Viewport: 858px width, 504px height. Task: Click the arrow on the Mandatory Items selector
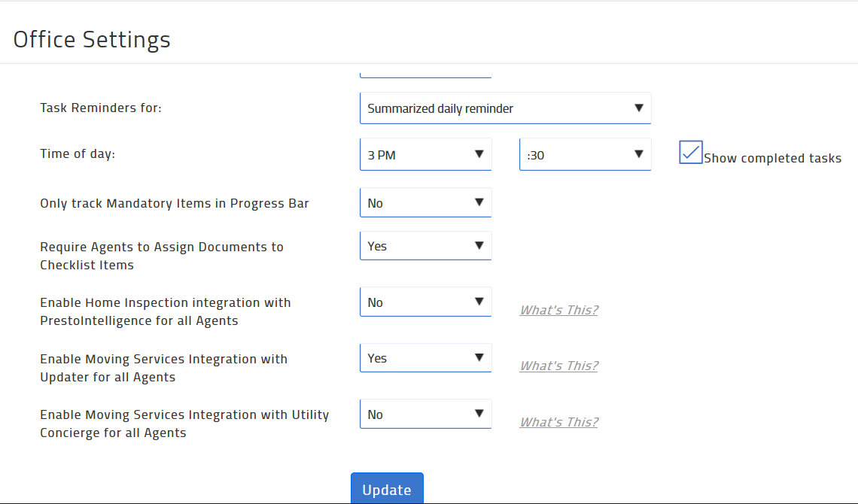point(479,202)
